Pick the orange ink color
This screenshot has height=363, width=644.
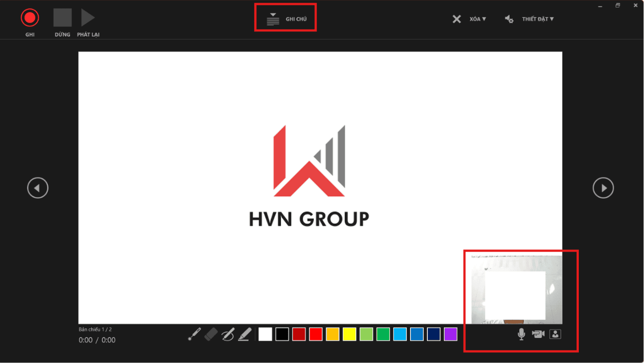pyautogui.click(x=333, y=334)
